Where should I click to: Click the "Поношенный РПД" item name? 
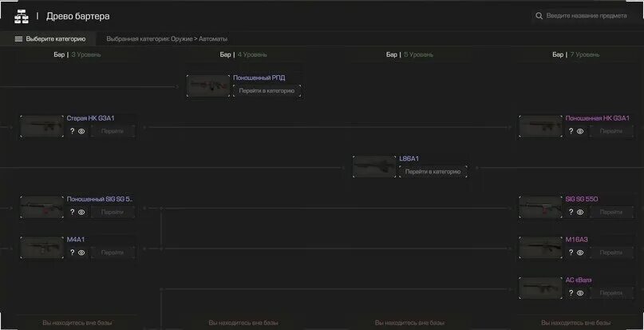click(x=259, y=78)
